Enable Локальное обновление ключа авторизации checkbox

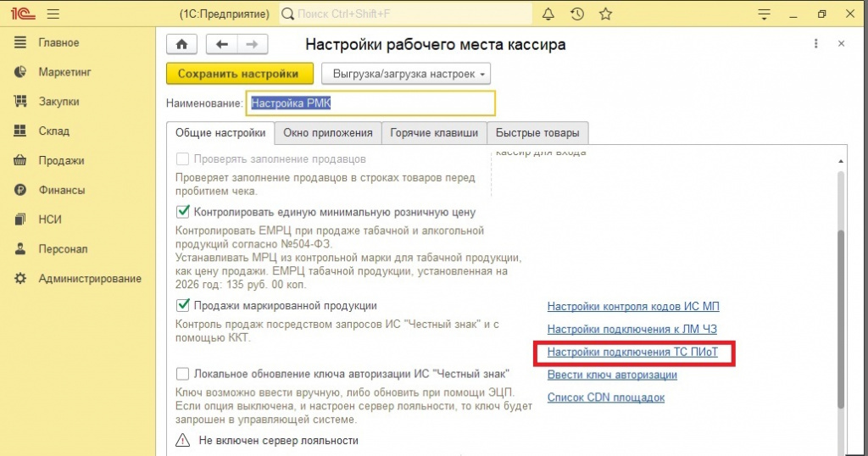click(x=182, y=374)
